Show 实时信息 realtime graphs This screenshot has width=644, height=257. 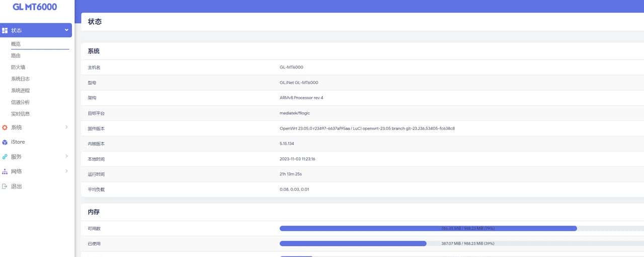(21, 114)
